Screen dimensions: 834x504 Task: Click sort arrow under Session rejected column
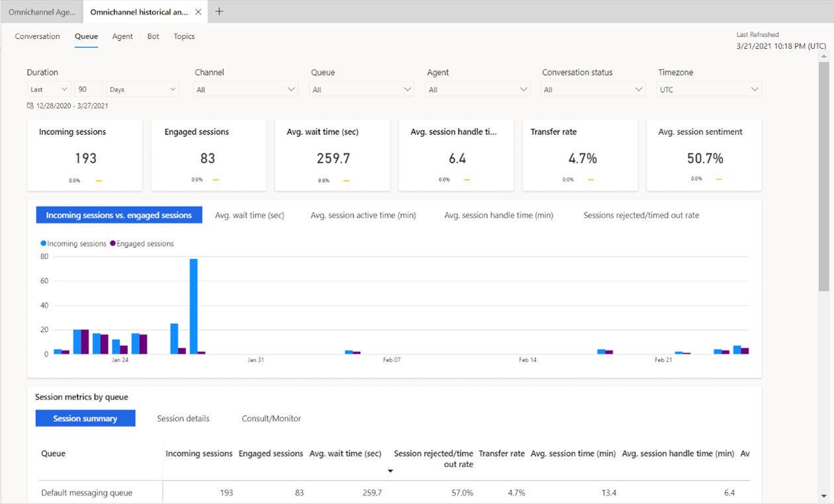tap(391, 471)
